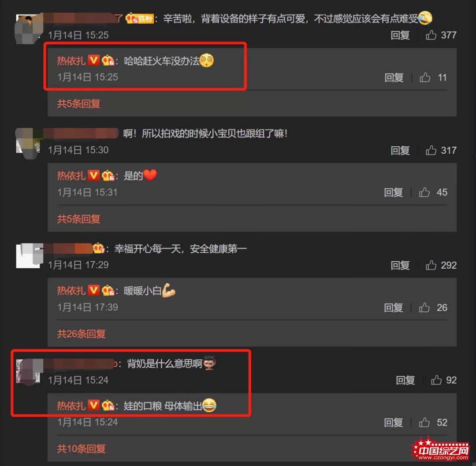
Task: Open 热依扎 profile from 娃的口粮 reply
Action: (x=71, y=406)
